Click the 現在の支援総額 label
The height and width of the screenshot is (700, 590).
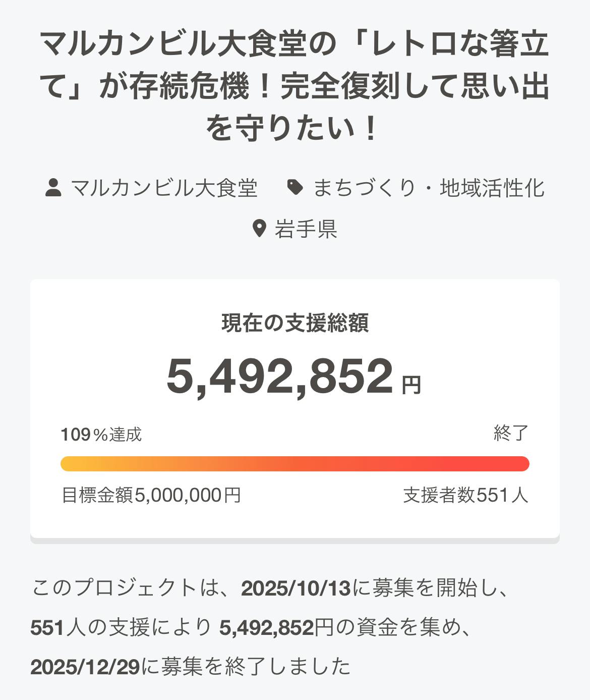point(295,323)
